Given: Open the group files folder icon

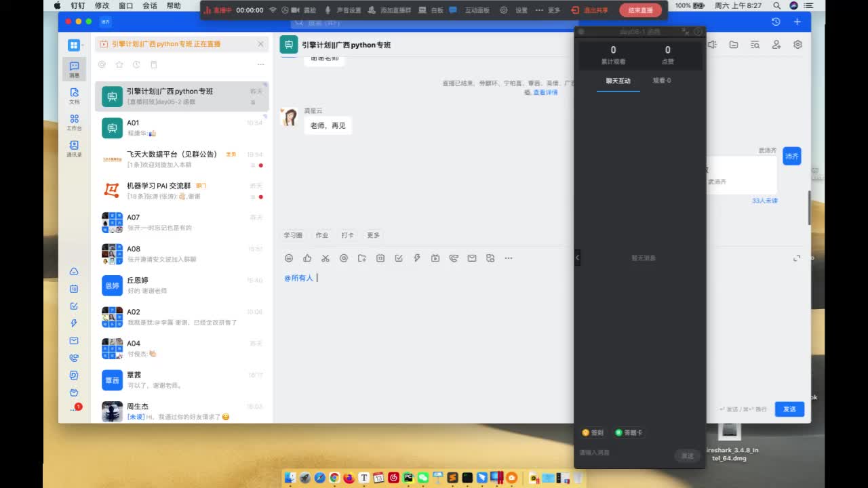Looking at the screenshot, I should click(734, 45).
